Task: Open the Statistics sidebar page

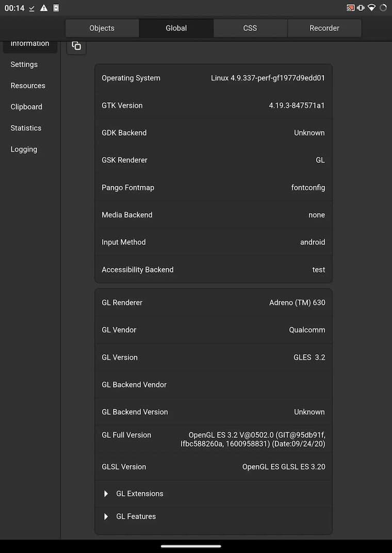Action: (26, 128)
